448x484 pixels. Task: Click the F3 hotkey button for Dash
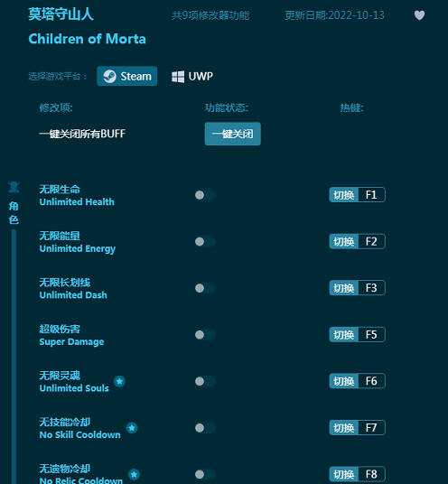(x=358, y=288)
